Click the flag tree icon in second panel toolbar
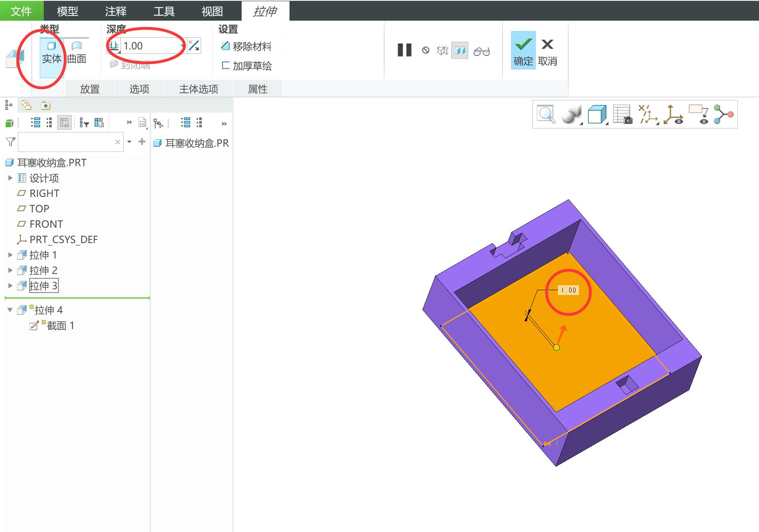The image size is (759, 532). pos(158,123)
